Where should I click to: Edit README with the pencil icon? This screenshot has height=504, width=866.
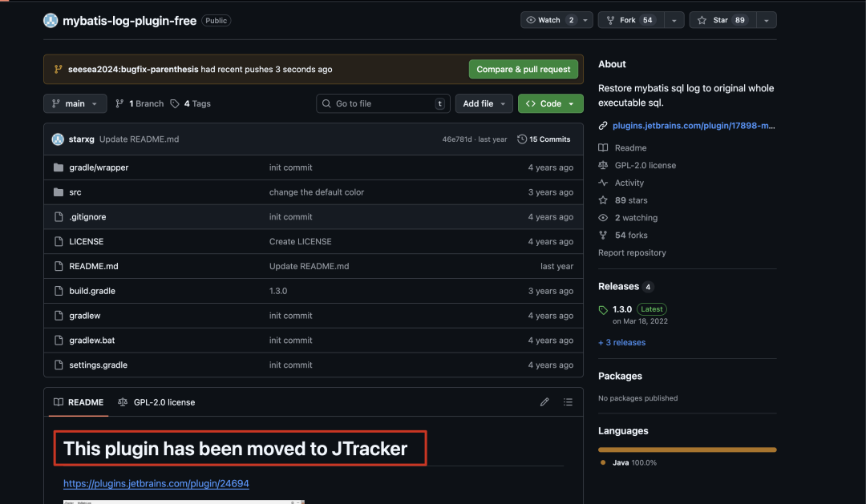[544, 402]
